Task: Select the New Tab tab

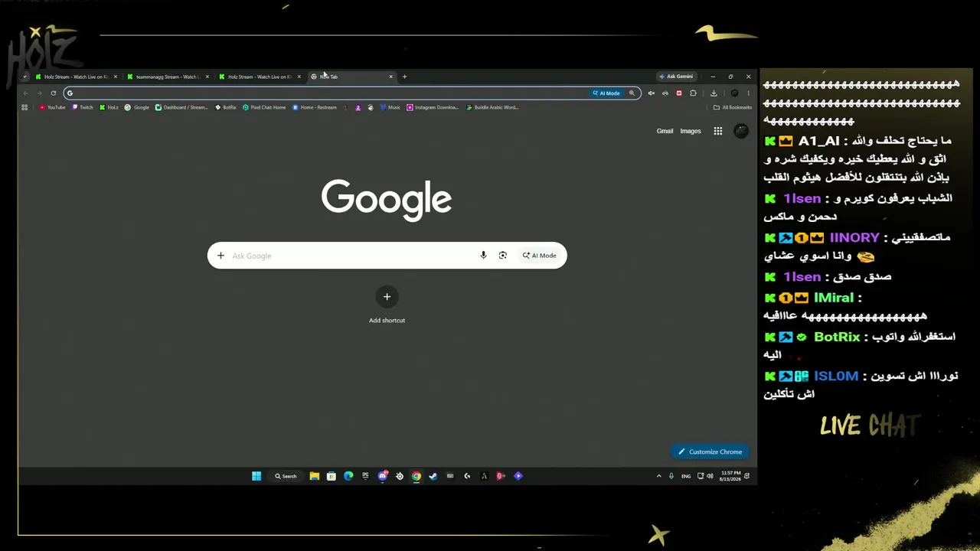Action: (352, 77)
